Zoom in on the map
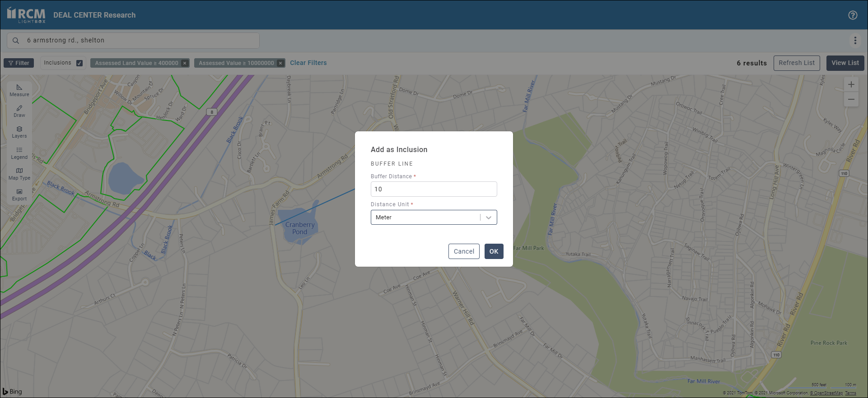868x398 pixels. point(851,84)
